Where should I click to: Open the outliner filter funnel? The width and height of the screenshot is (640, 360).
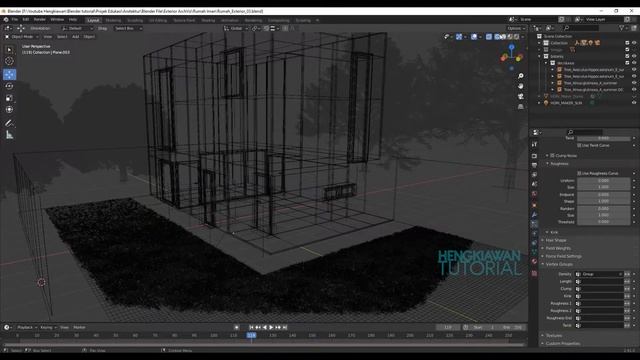(622, 28)
